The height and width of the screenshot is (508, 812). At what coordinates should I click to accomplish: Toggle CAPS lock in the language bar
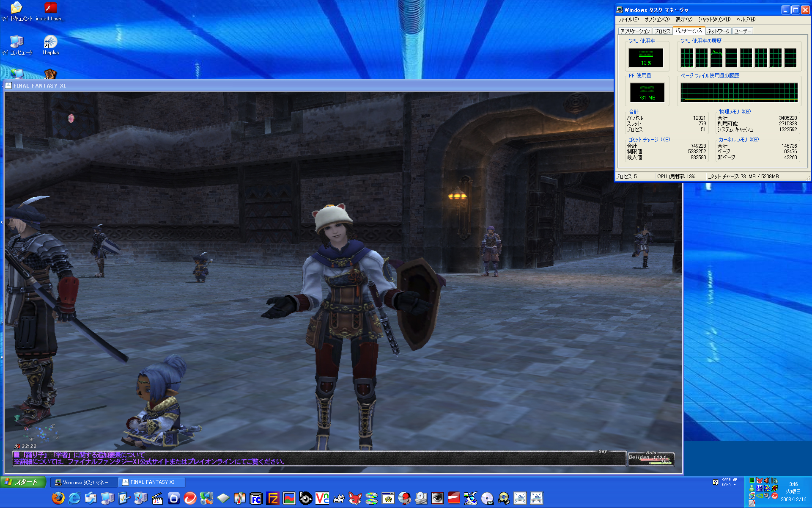[726, 479]
